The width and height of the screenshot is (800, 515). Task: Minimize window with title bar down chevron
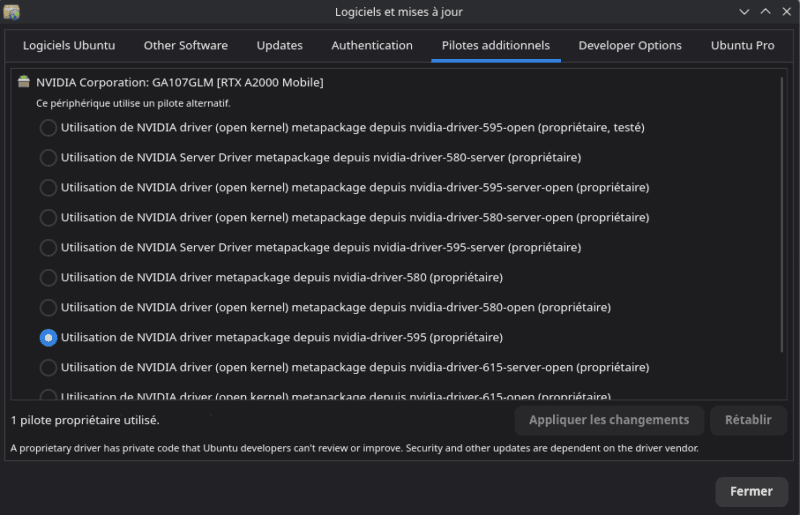click(744, 12)
